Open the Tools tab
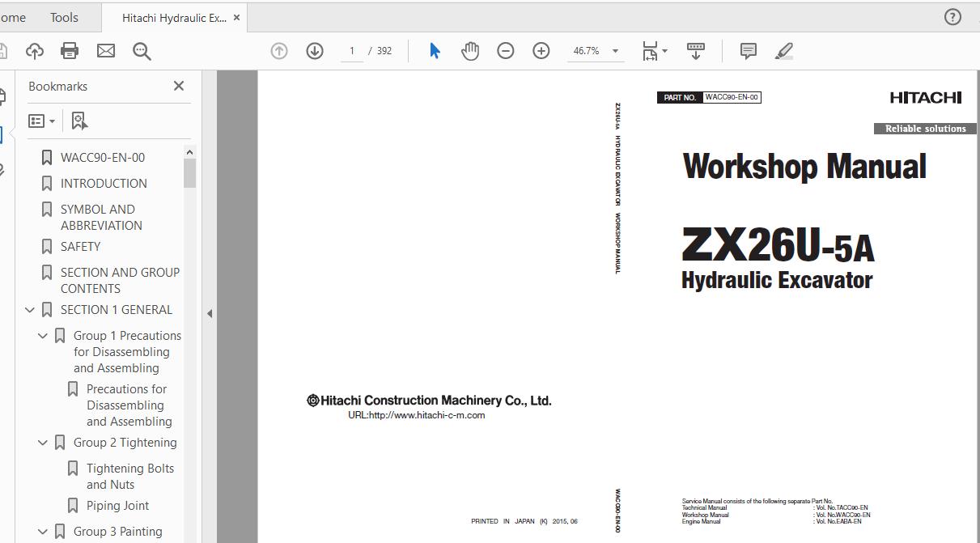This screenshot has width=980, height=543. (64, 17)
